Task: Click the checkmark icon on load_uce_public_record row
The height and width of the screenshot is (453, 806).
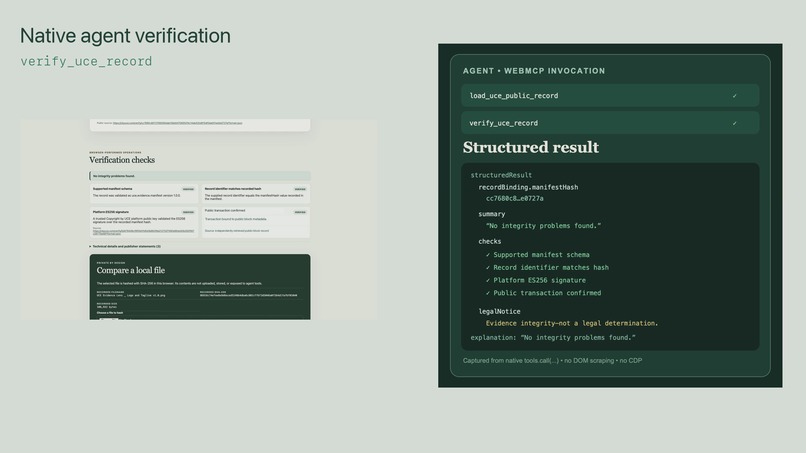Action: point(735,96)
